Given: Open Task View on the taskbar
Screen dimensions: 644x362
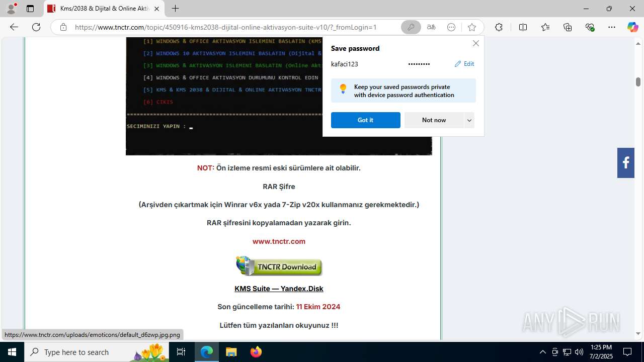Looking at the screenshot, I should [x=181, y=352].
